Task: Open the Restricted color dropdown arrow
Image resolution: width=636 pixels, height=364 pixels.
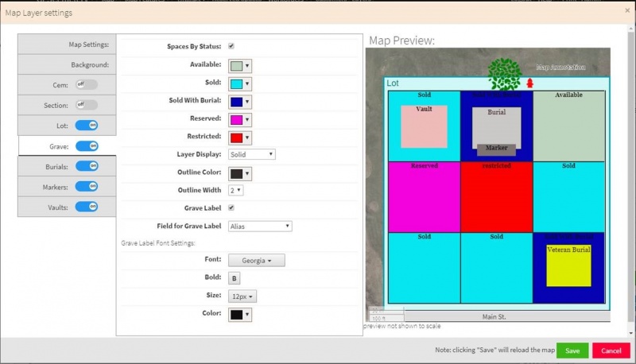Action: click(247, 137)
